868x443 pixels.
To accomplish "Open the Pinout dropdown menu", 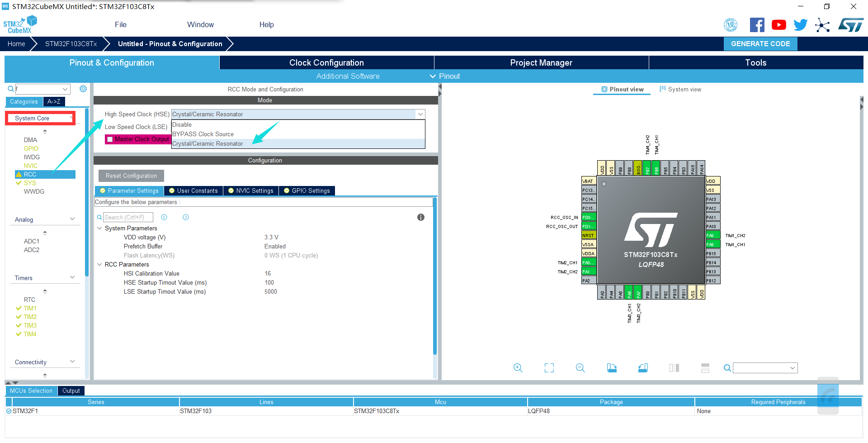I will (445, 76).
